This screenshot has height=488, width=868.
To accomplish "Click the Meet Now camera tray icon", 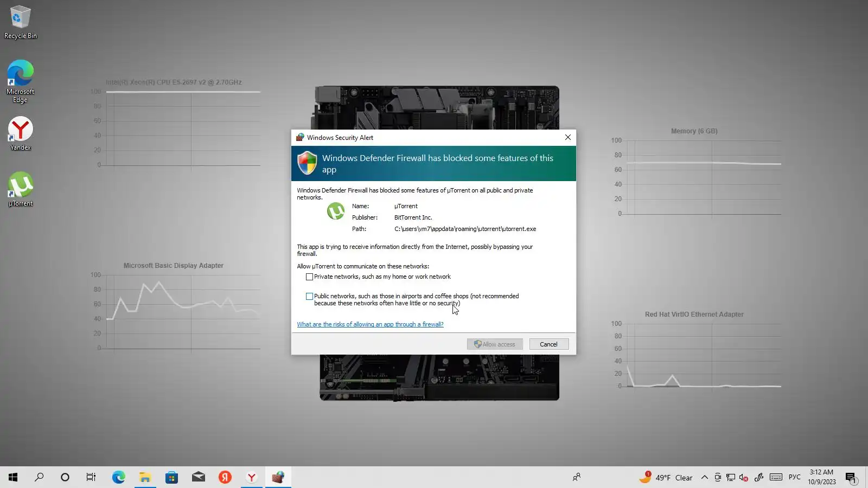I will click(718, 477).
